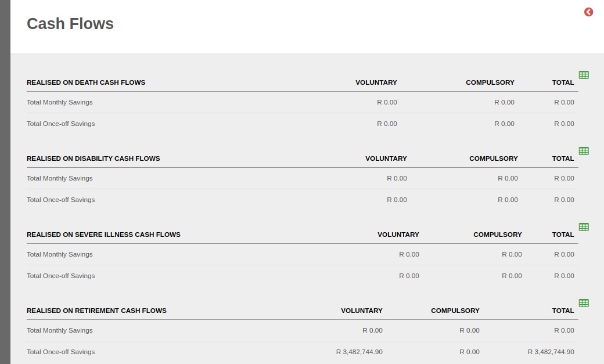Open table icon for Retirement cash flows
Screen dimensions: 604x364
(584, 303)
